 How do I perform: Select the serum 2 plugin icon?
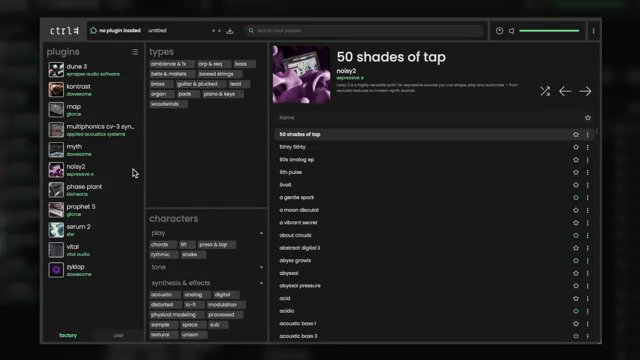56,230
